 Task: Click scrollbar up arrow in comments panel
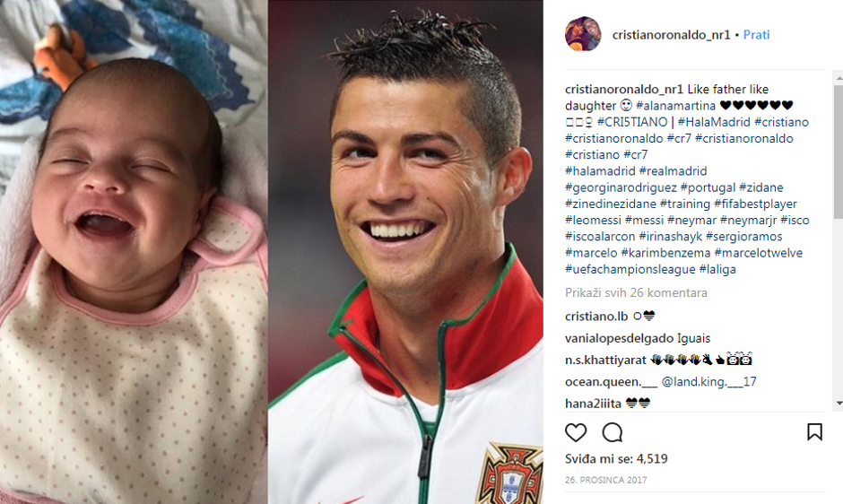pos(839,78)
